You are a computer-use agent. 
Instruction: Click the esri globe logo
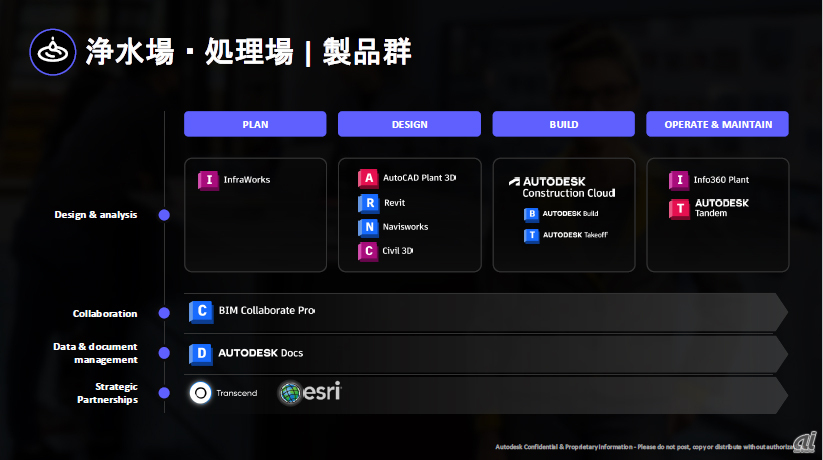pos(290,393)
